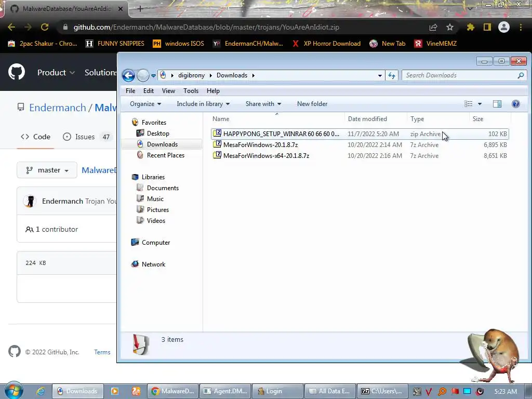The width and height of the screenshot is (532, 399).
Task: Click Chrome back arrow
Action: (x=11, y=27)
